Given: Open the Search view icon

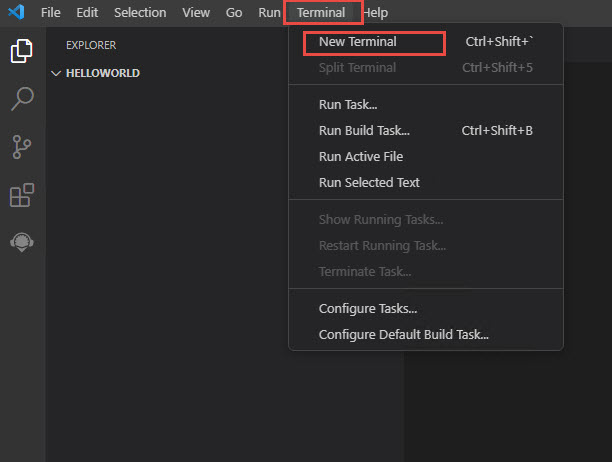Looking at the screenshot, I should [22, 99].
